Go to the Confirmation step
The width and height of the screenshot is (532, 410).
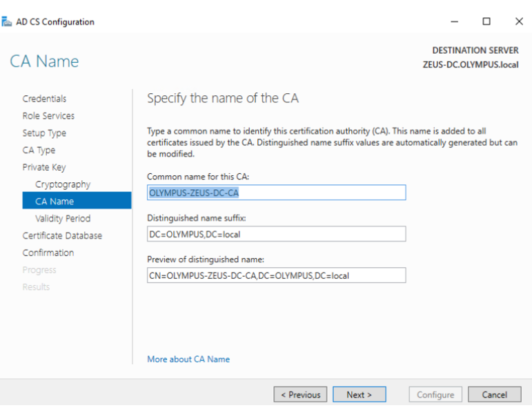click(x=48, y=253)
